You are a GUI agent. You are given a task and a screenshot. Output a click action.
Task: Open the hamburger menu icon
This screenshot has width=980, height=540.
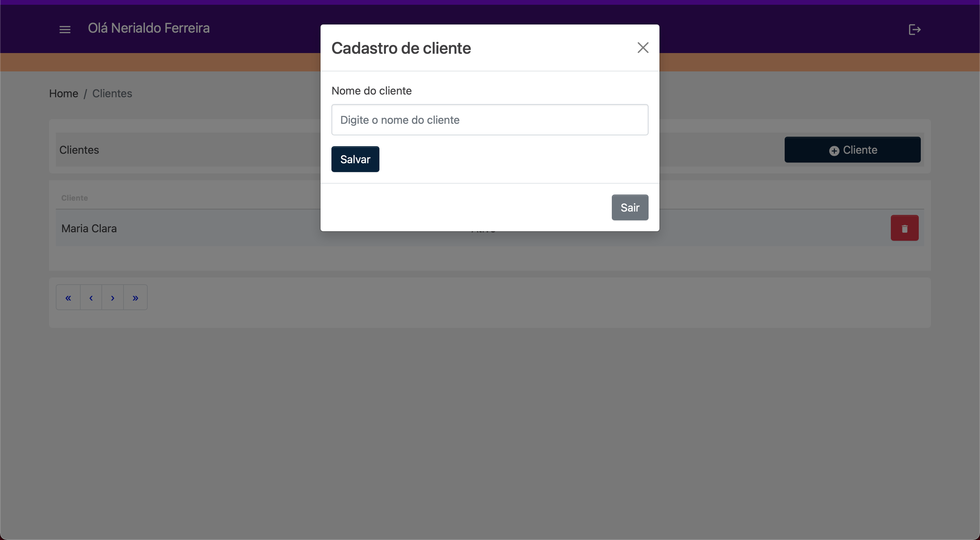click(65, 29)
